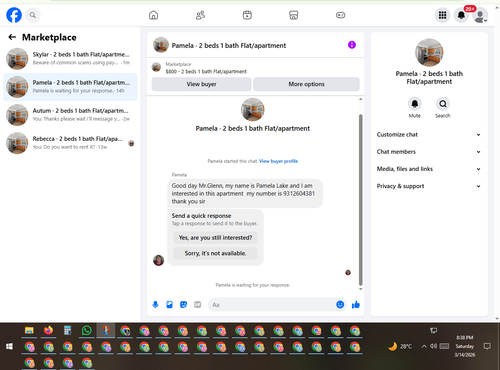Viewport: 500px width, 370px height.
Task: Expand Media, files and links section
Action: click(429, 169)
